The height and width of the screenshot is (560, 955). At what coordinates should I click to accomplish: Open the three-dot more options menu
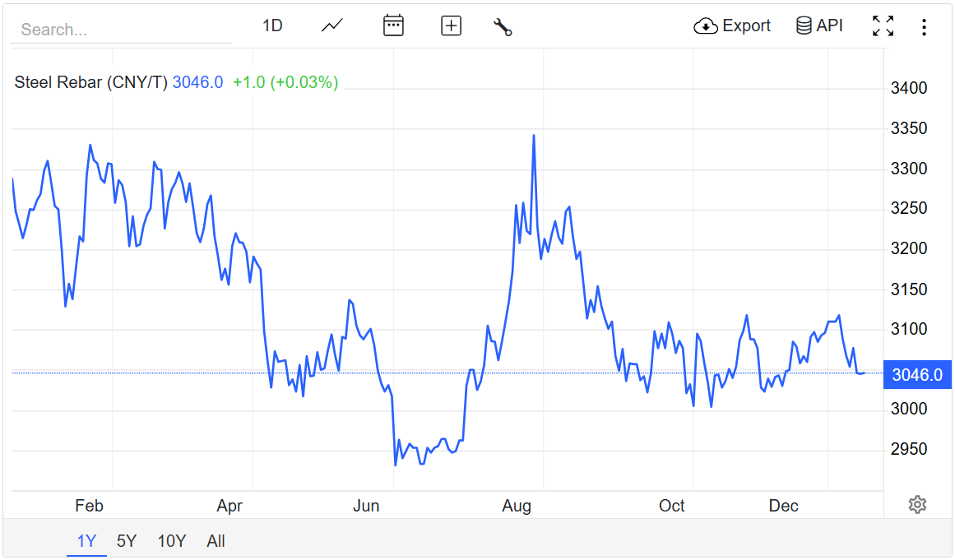(924, 27)
